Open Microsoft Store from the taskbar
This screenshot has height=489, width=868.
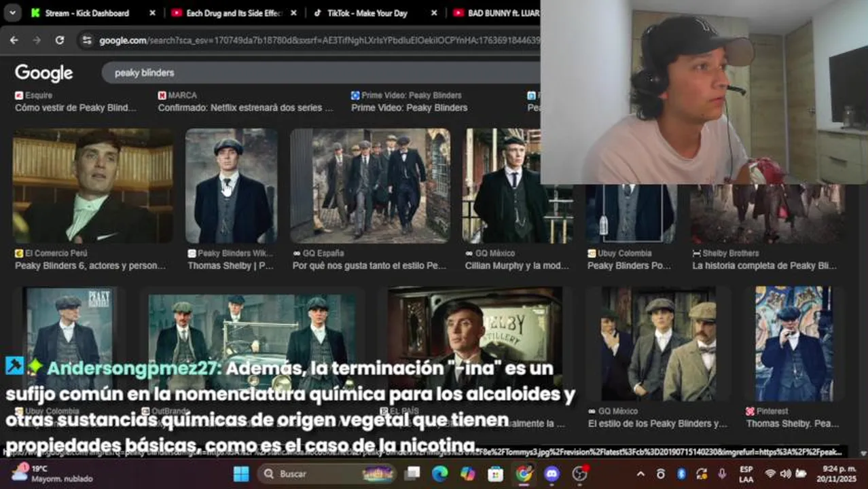coord(495,473)
